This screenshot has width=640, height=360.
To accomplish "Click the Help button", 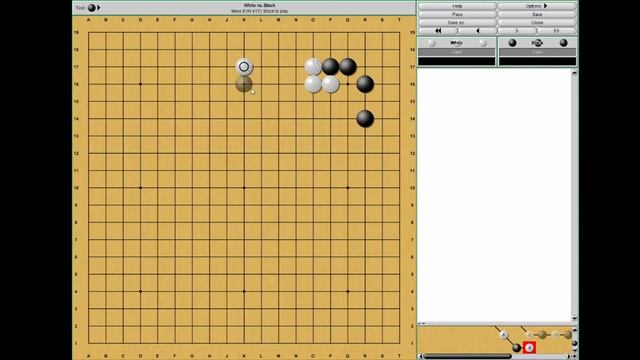I will point(457,6).
